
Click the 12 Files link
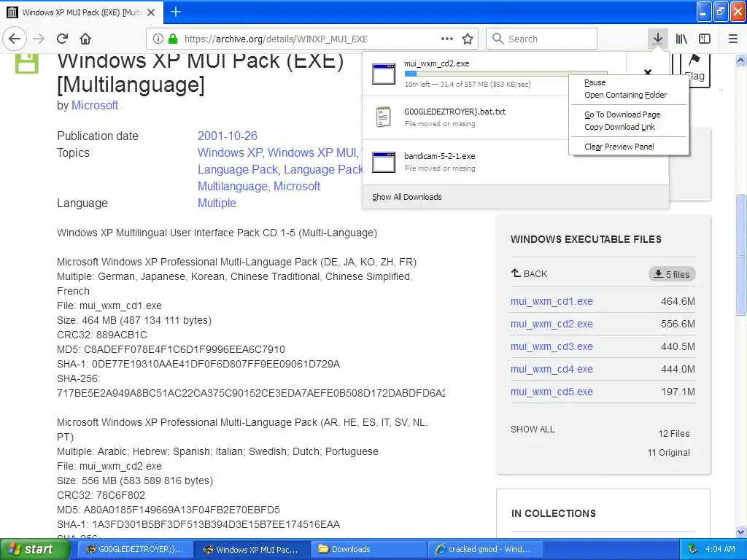pyautogui.click(x=673, y=433)
